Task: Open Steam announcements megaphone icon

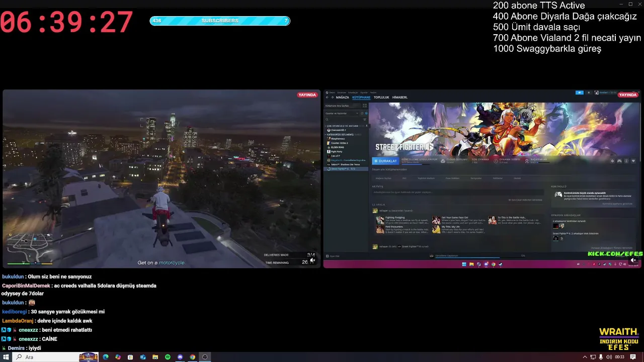Action: pos(580,93)
